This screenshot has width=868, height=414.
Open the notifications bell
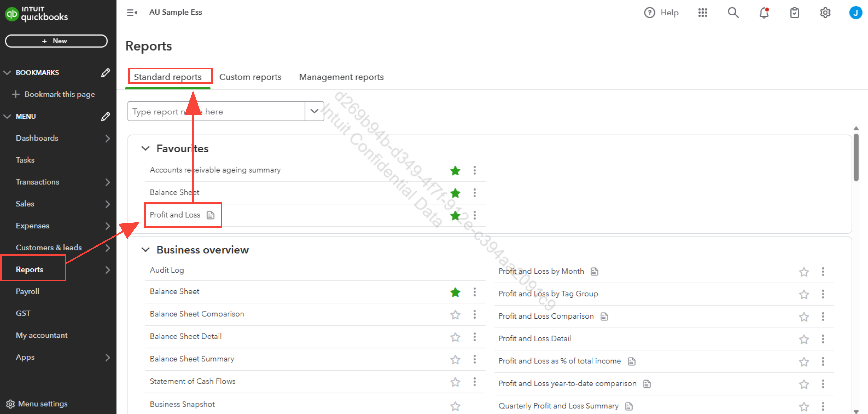click(x=764, y=12)
